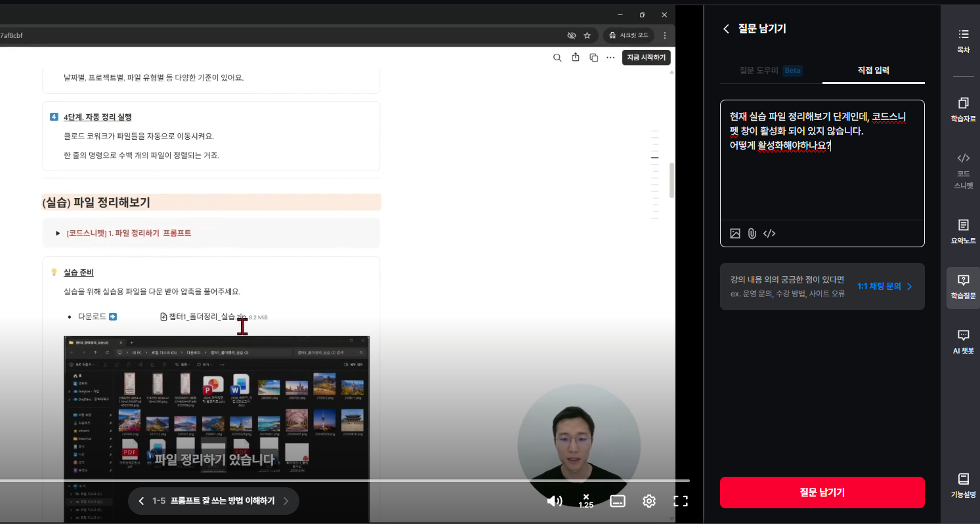Expand the 코드스니펫 파일 정리하기 프롬프트 toggle

(x=58, y=233)
